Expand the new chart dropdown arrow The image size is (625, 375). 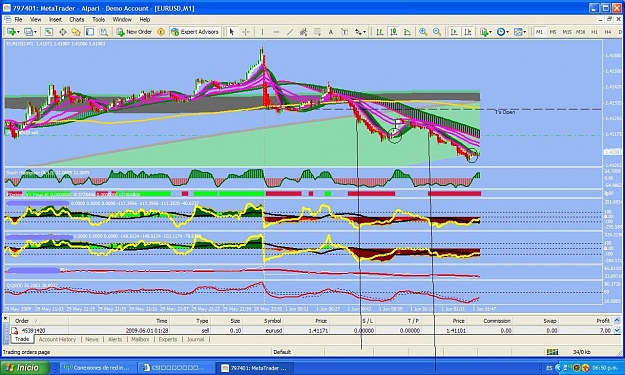pos(19,32)
